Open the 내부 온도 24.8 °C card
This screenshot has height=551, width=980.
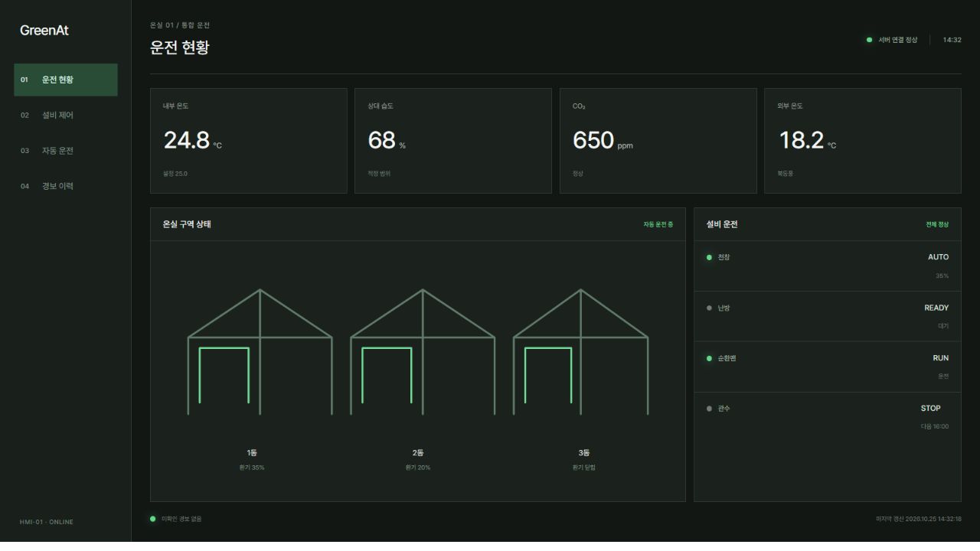(x=249, y=141)
